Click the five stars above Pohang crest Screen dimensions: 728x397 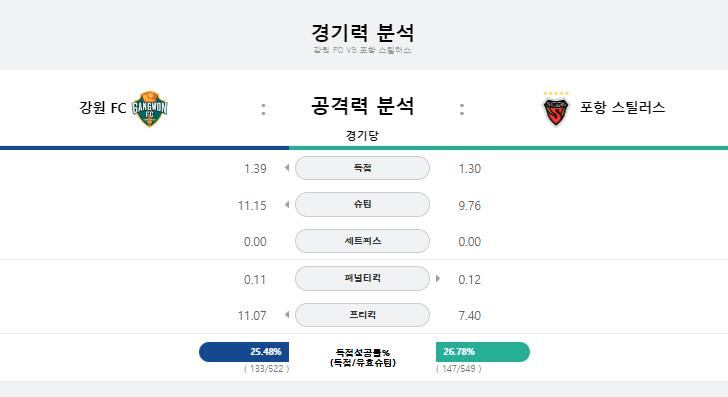tap(556, 93)
